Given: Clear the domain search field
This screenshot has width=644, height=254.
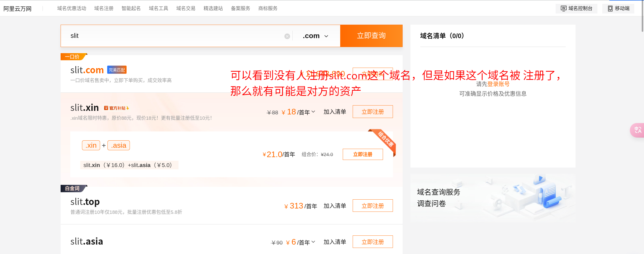Looking at the screenshot, I should click(287, 36).
